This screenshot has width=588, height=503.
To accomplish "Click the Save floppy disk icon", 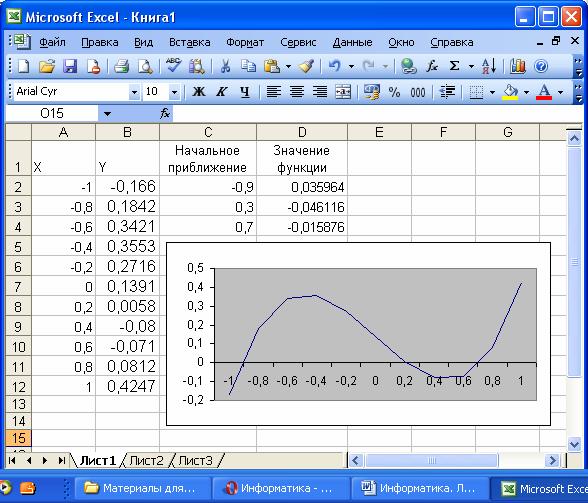I will [70, 66].
